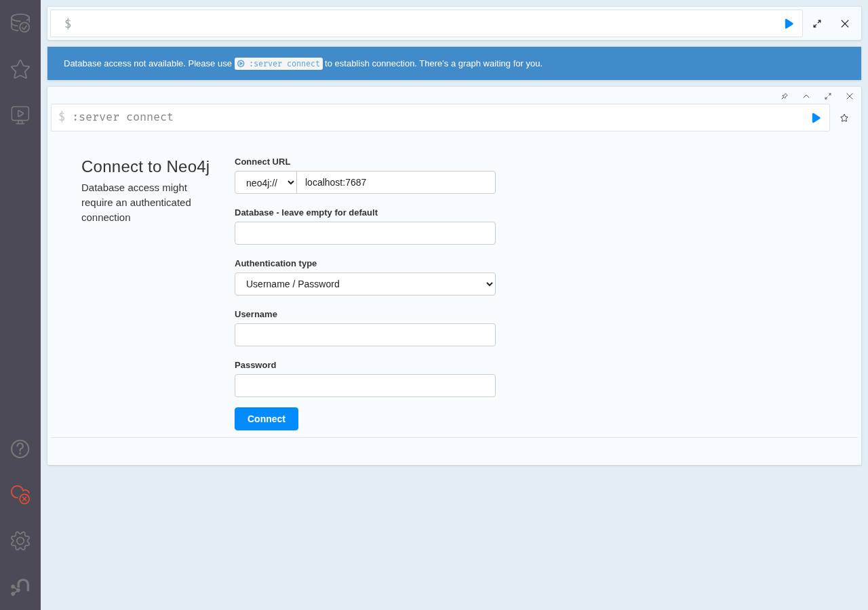This screenshot has width=868, height=610.
Task: Click the 'Database - leave empty for default' label
Action: tap(306, 213)
